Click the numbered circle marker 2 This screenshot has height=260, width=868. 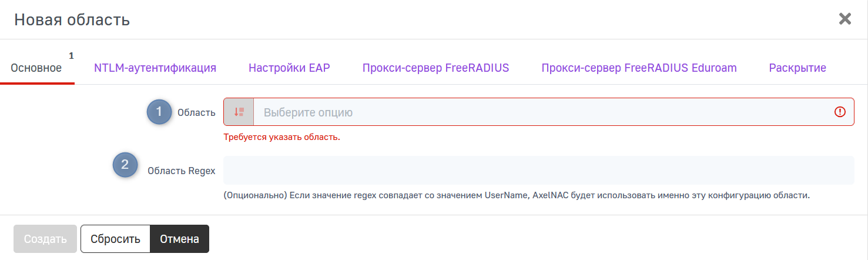125,165
